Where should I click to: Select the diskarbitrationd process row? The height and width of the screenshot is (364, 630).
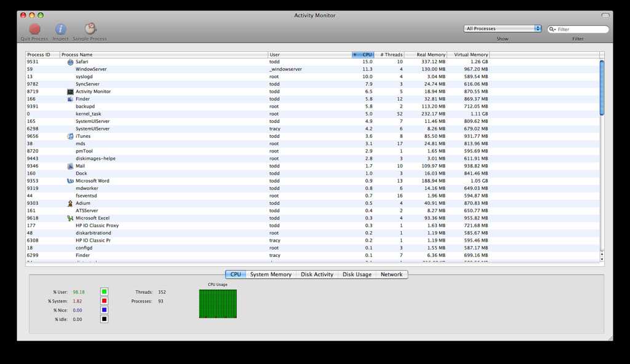[313, 232]
